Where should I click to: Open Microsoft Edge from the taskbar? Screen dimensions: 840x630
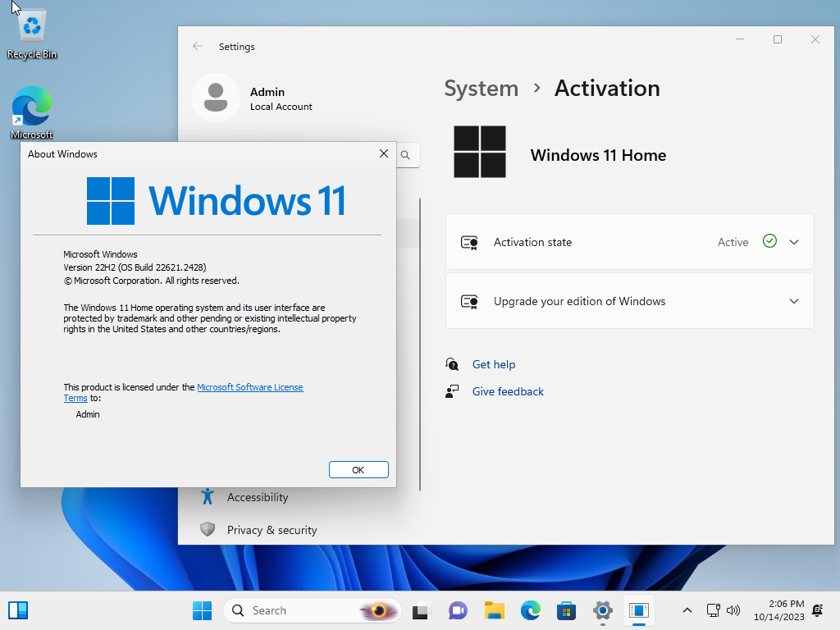click(x=530, y=610)
